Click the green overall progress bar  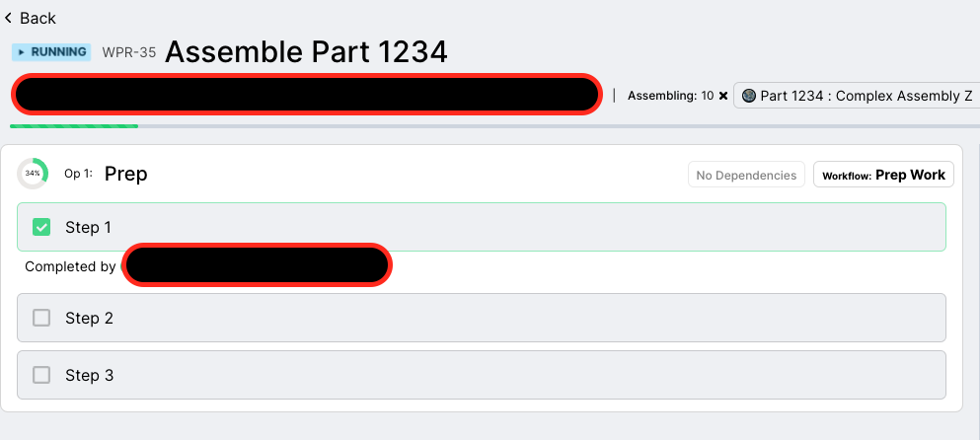pos(74,126)
